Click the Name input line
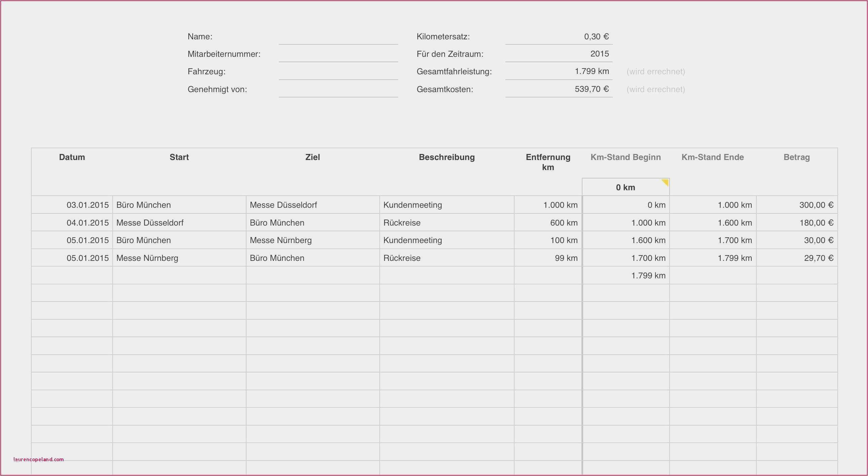 [338, 41]
